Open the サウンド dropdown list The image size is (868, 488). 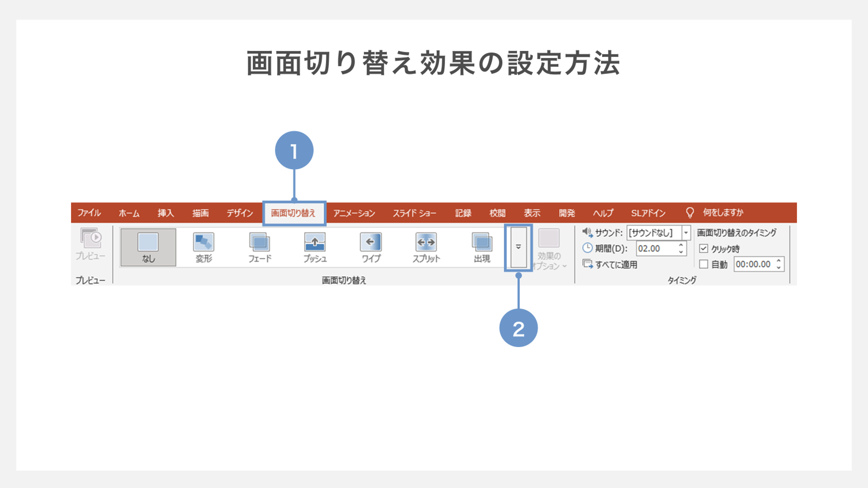coord(686,233)
